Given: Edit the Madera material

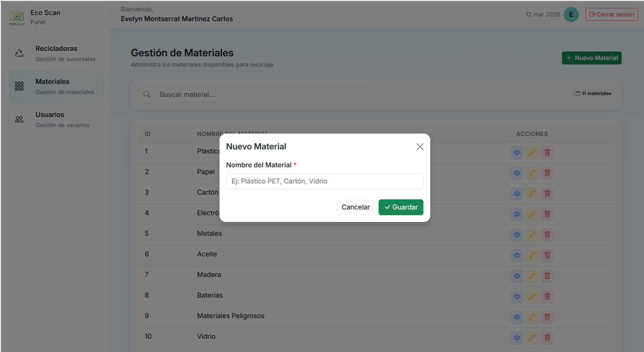Looking at the screenshot, I should pyautogui.click(x=532, y=276).
